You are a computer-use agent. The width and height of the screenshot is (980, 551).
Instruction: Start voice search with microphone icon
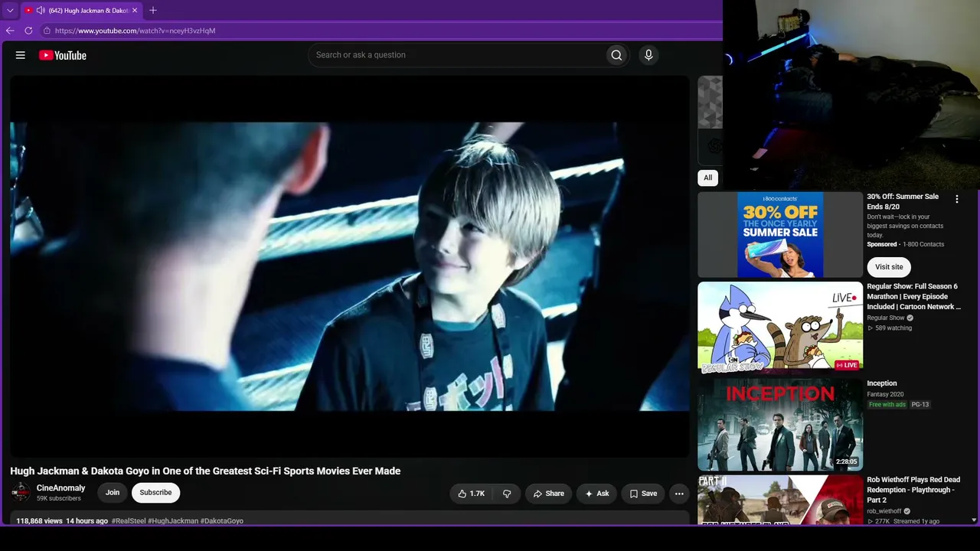pyautogui.click(x=648, y=55)
